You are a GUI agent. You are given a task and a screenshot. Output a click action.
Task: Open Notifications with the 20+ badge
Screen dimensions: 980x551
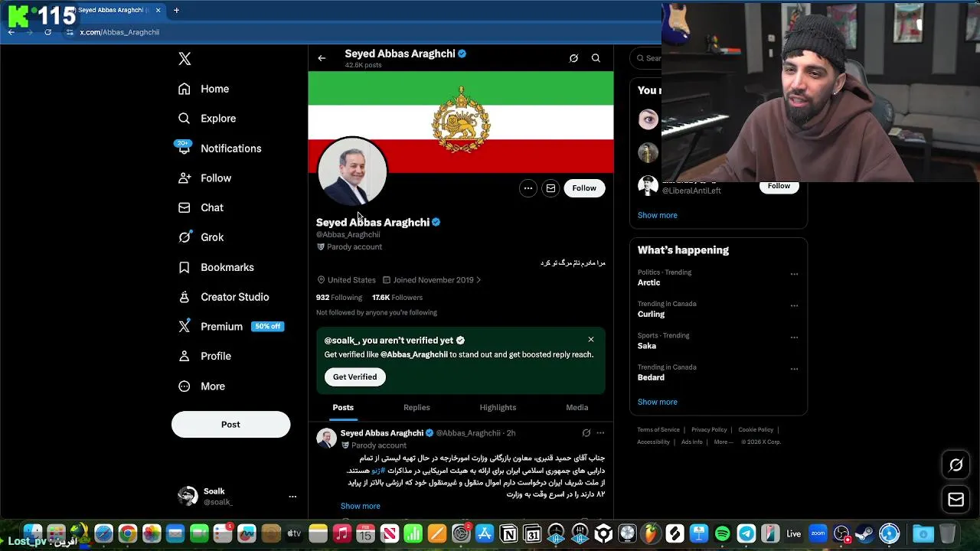(x=219, y=148)
